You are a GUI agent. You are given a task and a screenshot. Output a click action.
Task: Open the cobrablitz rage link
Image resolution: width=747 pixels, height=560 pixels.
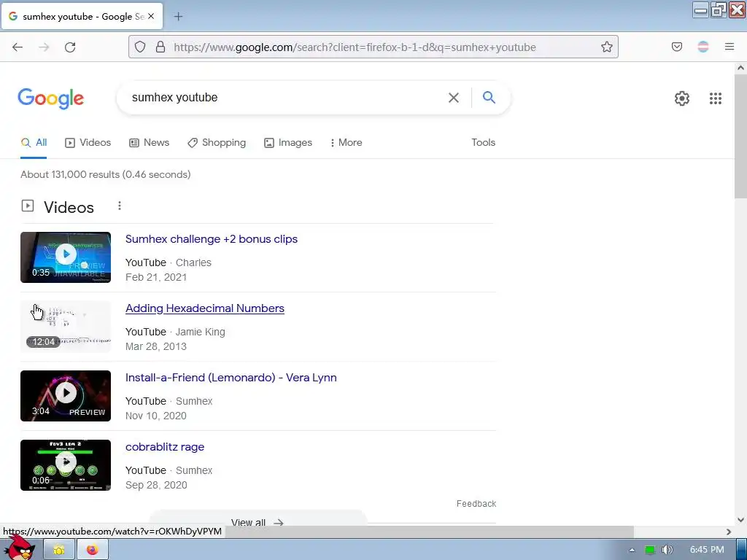point(165,447)
